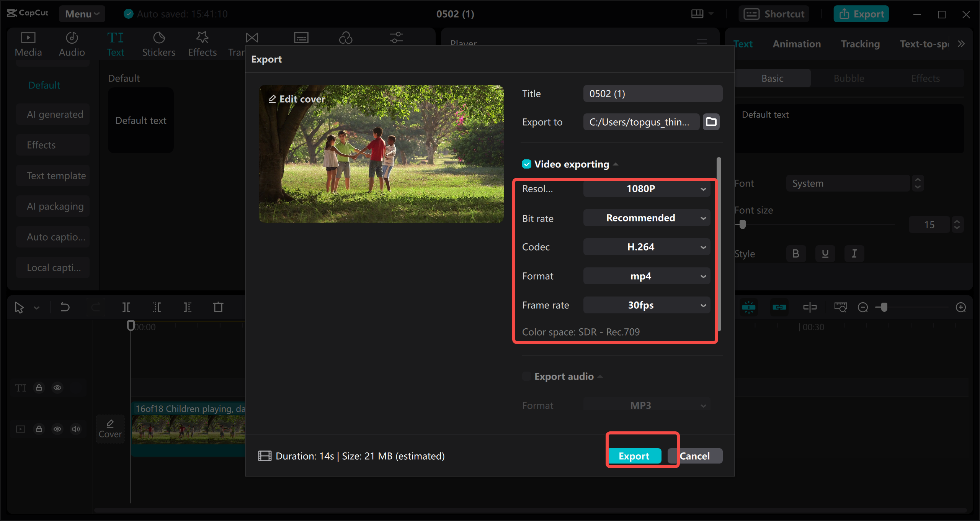Click the timeline zoom-in magnifier icon

pyautogui.click(x=961, y=307)
